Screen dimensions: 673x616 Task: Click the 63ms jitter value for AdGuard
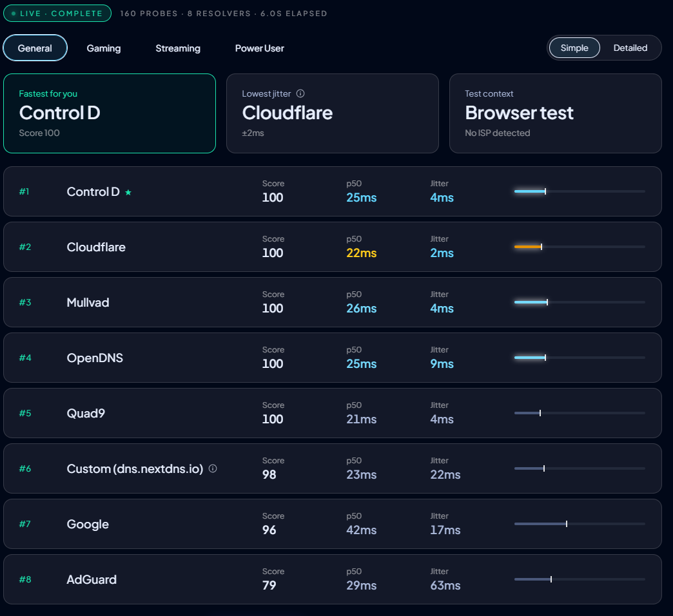(x=445, y=586)
